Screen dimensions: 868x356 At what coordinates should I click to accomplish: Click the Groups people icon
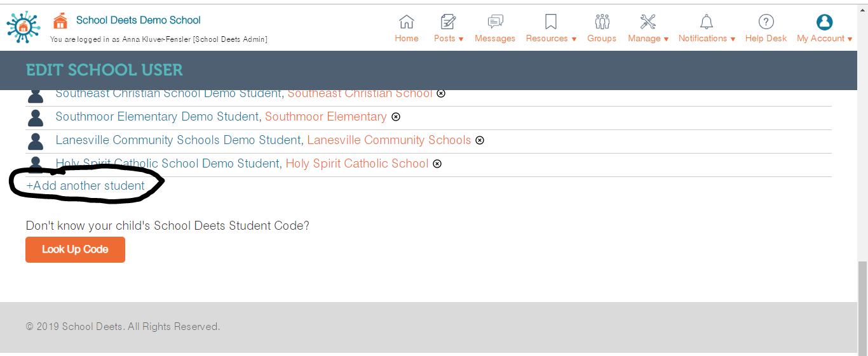click(x=602, y=22)
